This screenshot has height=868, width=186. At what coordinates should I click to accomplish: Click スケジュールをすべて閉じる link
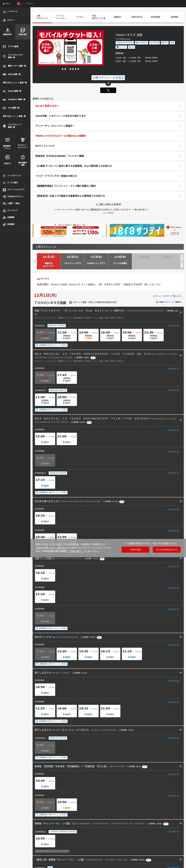(167, 296)
